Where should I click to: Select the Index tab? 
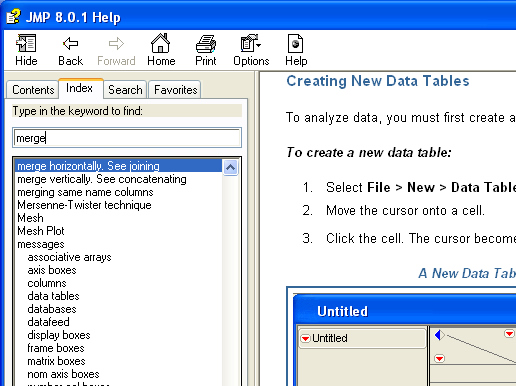(80, 88)
